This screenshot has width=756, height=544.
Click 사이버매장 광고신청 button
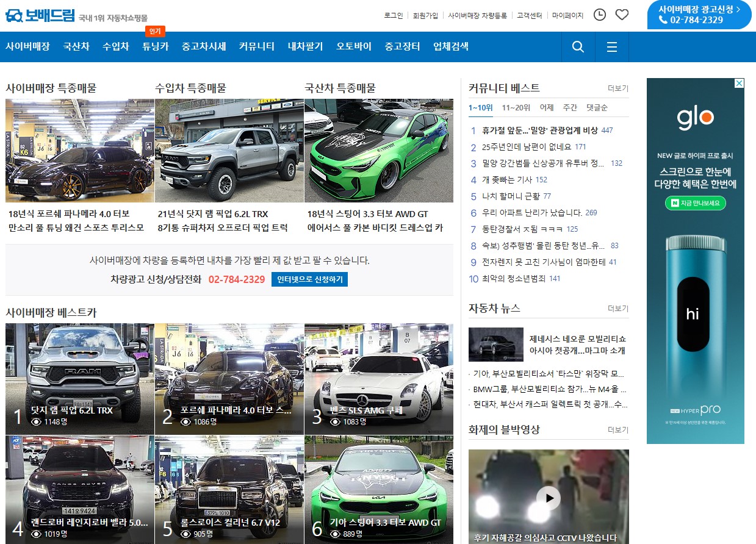699,15
